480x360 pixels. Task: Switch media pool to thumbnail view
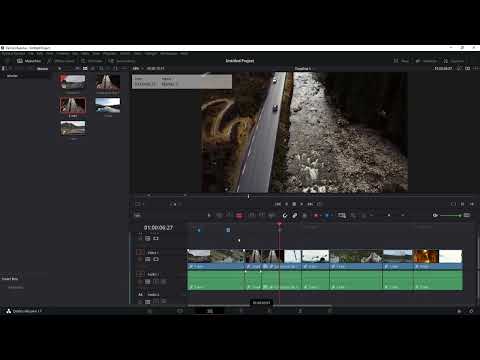click(85, 68)
